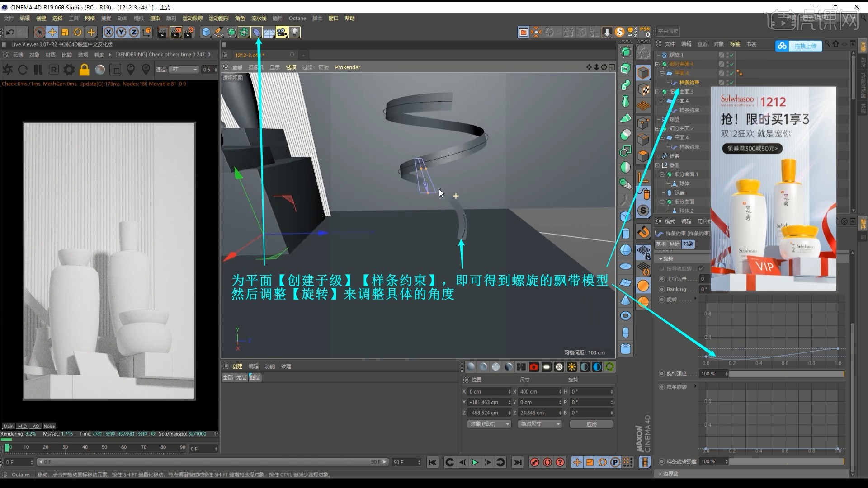Open the 材质 menu in Live Viewer

point(51,55)
